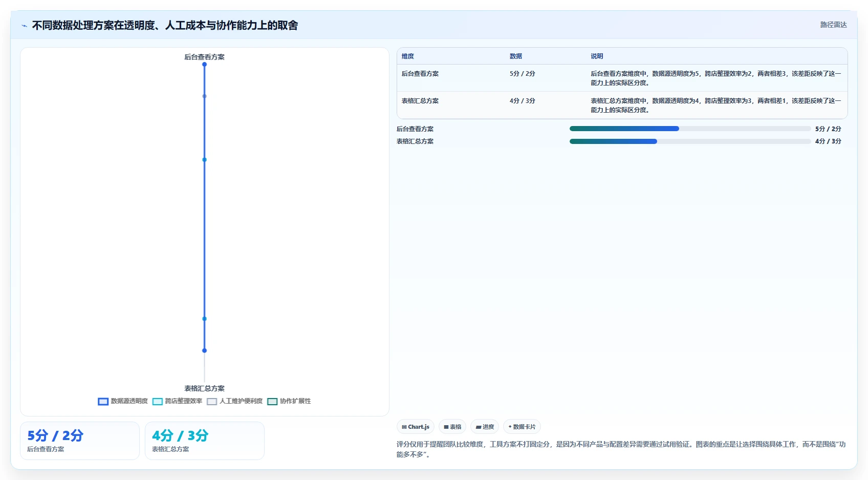Screen dimensions: 868x480
Task: Click the topmost data point on the radar chart
Action: 204,65
